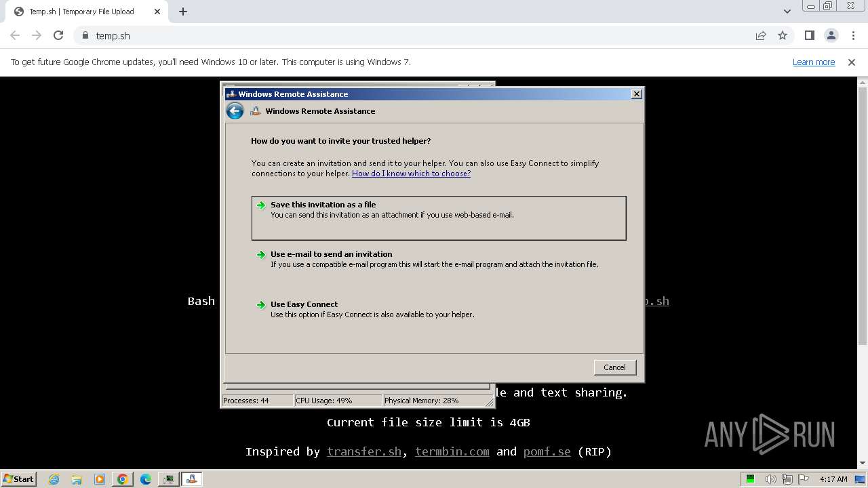Open the termbin.com link
Screen dimensions: 868x488
click(x=452, y=451)
